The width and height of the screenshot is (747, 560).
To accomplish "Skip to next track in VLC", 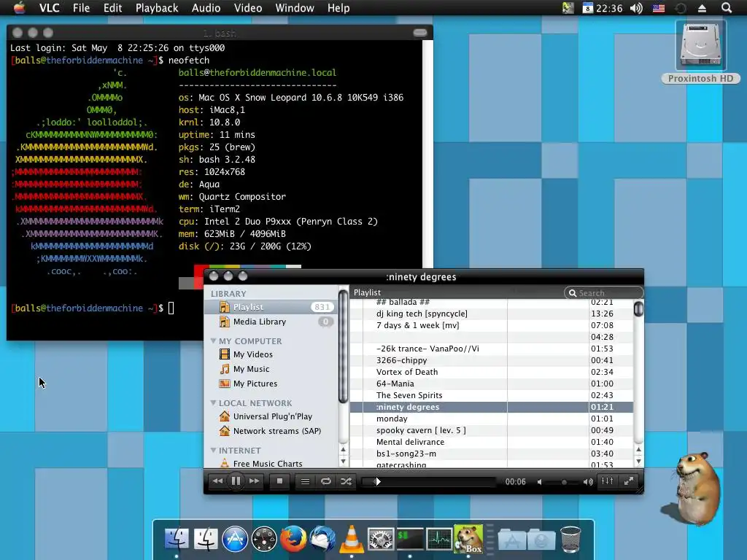I will 255,481.
